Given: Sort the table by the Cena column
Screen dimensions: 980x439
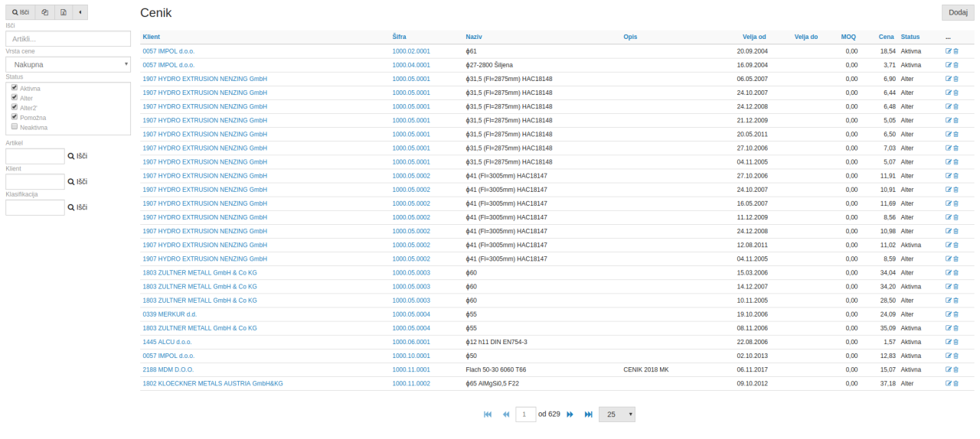Looking at the screenshot, I should tap(886, 37).
